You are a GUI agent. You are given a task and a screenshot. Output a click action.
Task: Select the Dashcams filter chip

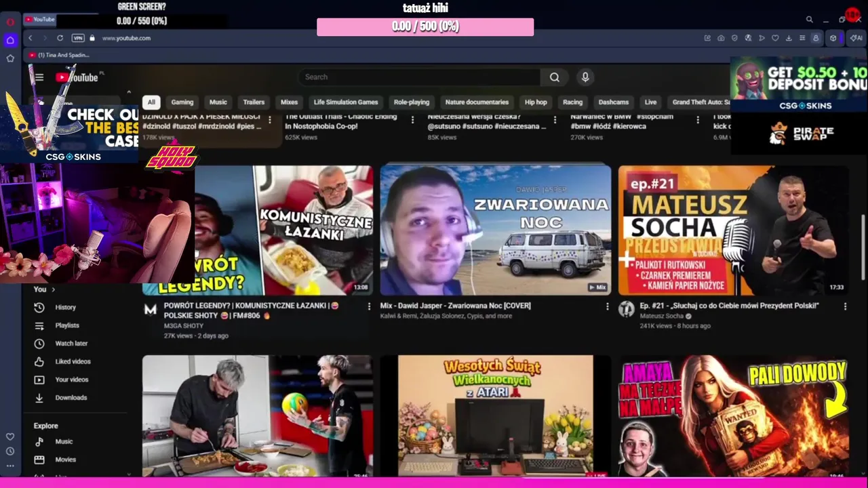[x=614, y=102]
